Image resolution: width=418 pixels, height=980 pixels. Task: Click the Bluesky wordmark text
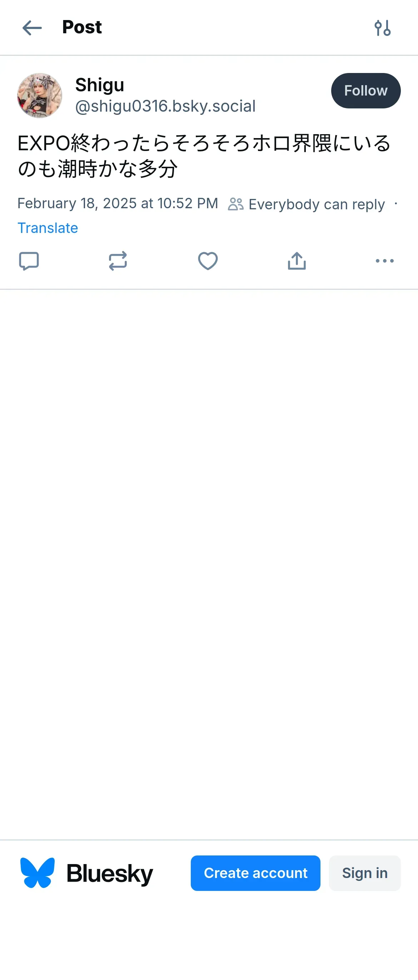coord(109,873)
